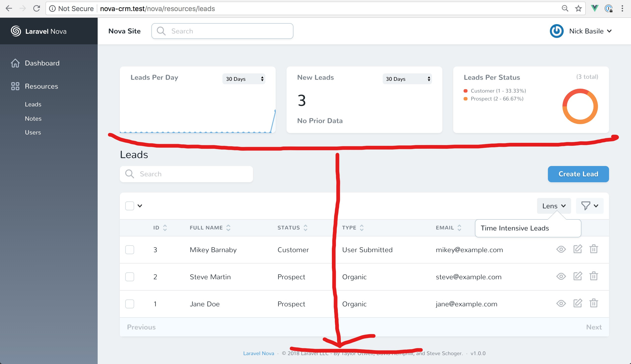This screenshot has width=631, height=364.
Task: Click the edit icon for Mikey Barnaby
Action: 577,249
